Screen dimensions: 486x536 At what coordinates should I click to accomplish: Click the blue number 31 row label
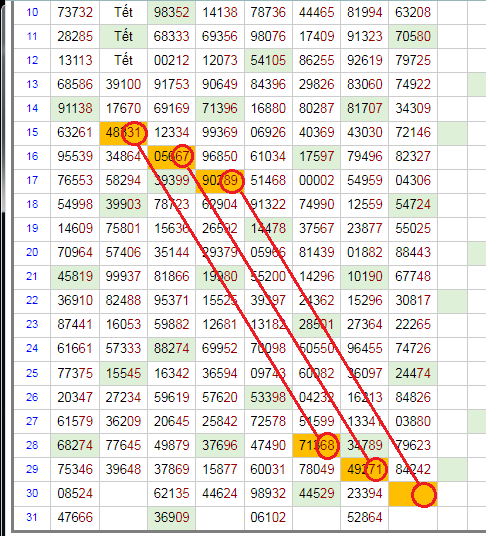32,517
